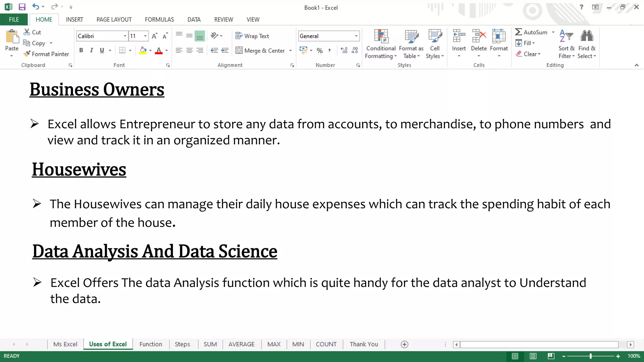Increase font size with the large A icon

pyautogui.click(x=154, y=36)
